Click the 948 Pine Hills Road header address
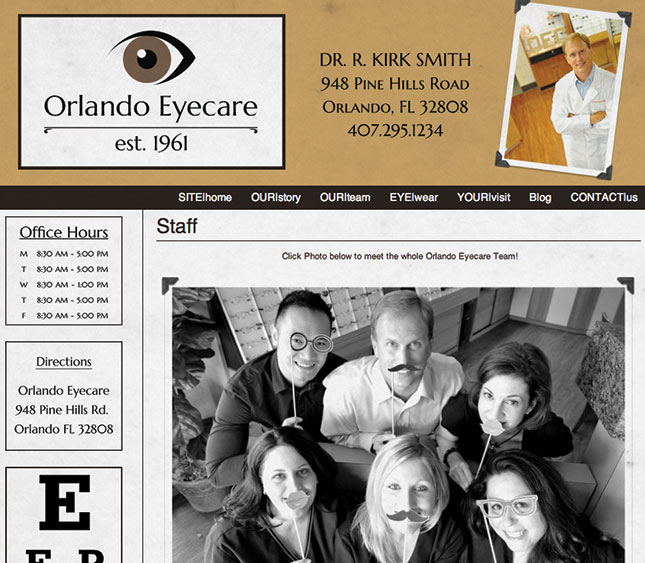645x563 pixels. pos(395,83)
